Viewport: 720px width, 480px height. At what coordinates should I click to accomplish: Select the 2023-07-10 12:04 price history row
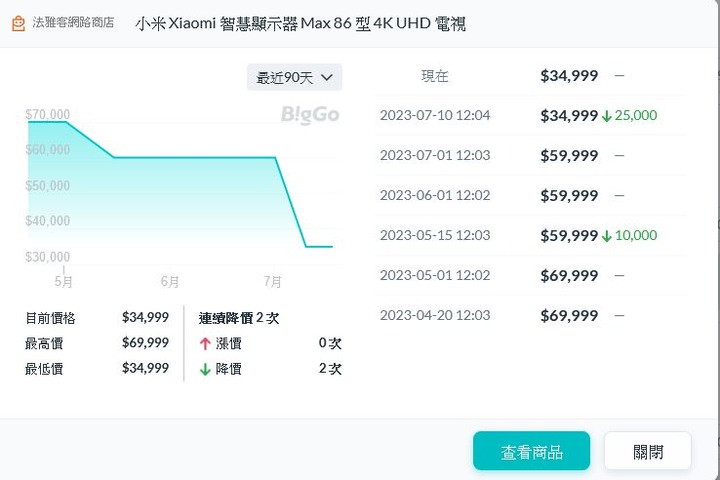(530, 115)
